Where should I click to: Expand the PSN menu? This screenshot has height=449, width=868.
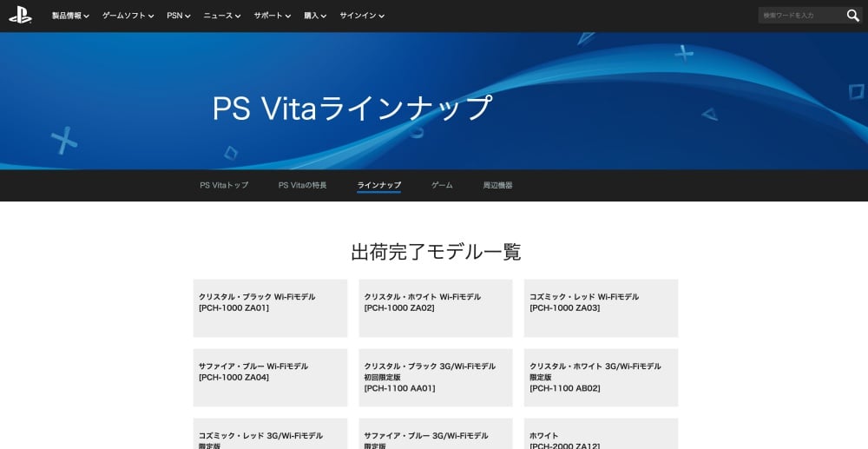point(178,16)
